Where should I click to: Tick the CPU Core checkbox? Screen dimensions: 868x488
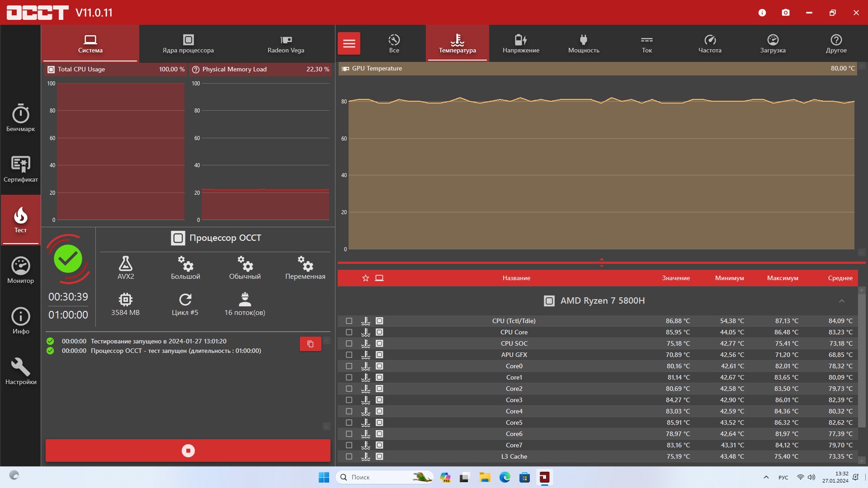point(349,332)
